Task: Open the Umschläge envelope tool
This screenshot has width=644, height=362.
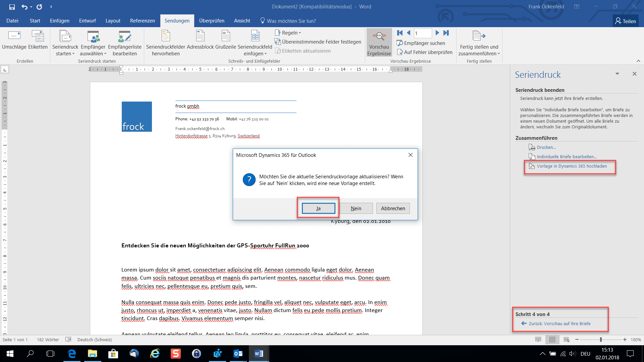Action: pyautogui.click(x=14, y=40)
